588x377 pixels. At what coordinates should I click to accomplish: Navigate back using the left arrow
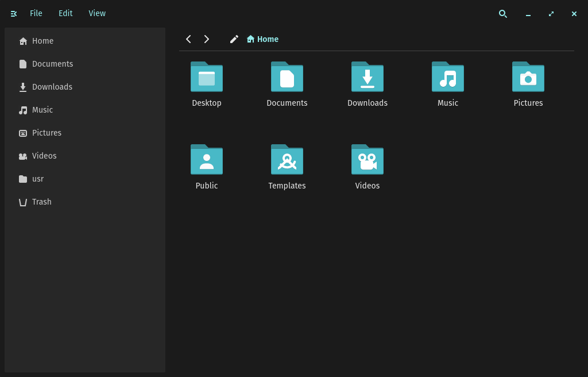pos(188,39)
